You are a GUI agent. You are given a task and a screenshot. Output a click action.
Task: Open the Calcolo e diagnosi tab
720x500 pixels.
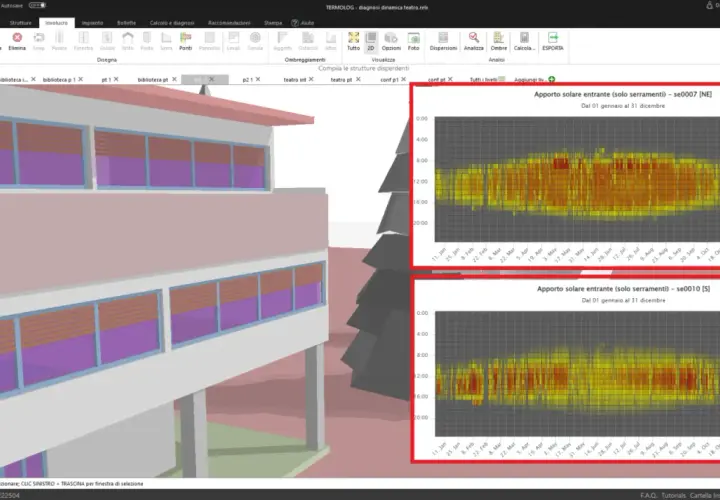[172, 22]
